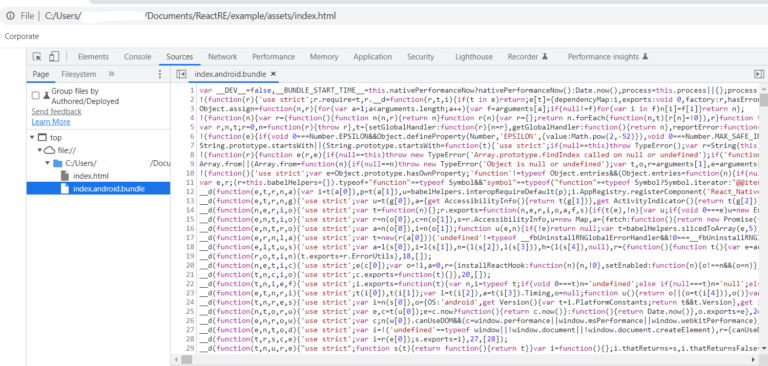Open the Performance insights tab
The width and height of the screenshot is (768, 366).
click(x=608, y=57)
